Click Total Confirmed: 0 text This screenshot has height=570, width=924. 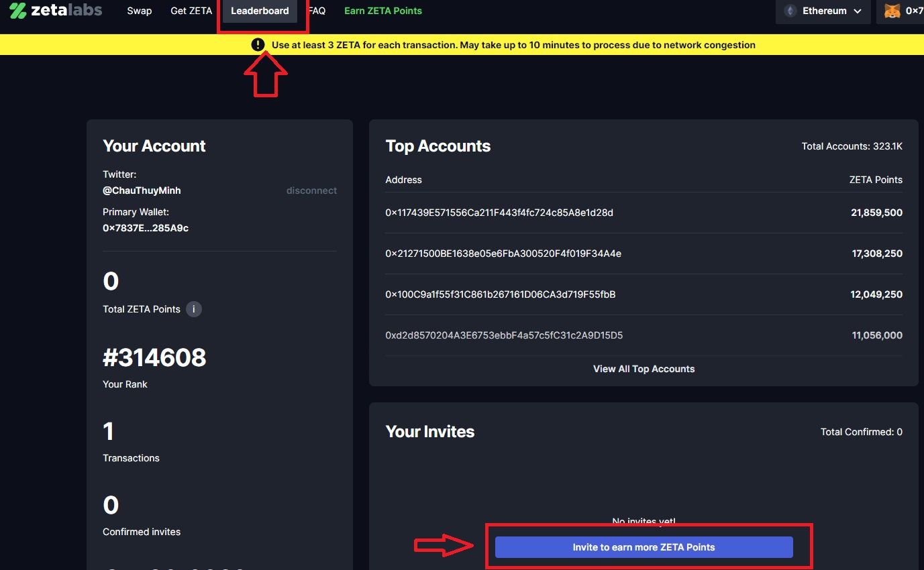point(862,432)
